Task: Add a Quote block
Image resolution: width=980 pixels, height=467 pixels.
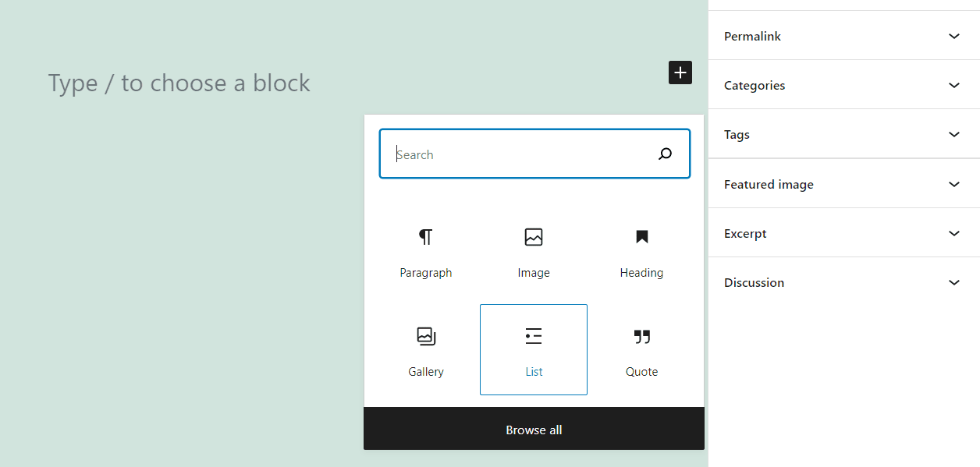Action: 641,349
